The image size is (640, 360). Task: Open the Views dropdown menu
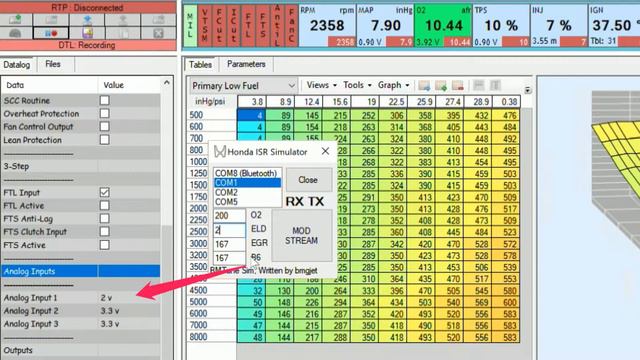322,85
